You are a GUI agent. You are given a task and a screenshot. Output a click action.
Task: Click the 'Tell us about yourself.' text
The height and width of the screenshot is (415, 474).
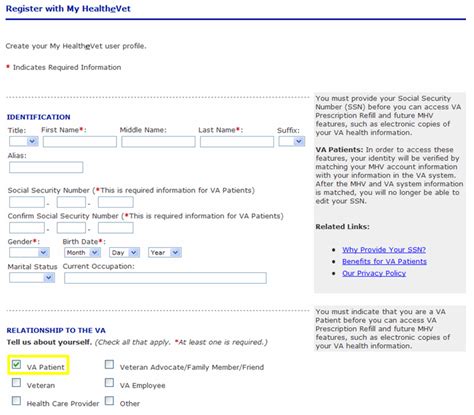point(49,342)
